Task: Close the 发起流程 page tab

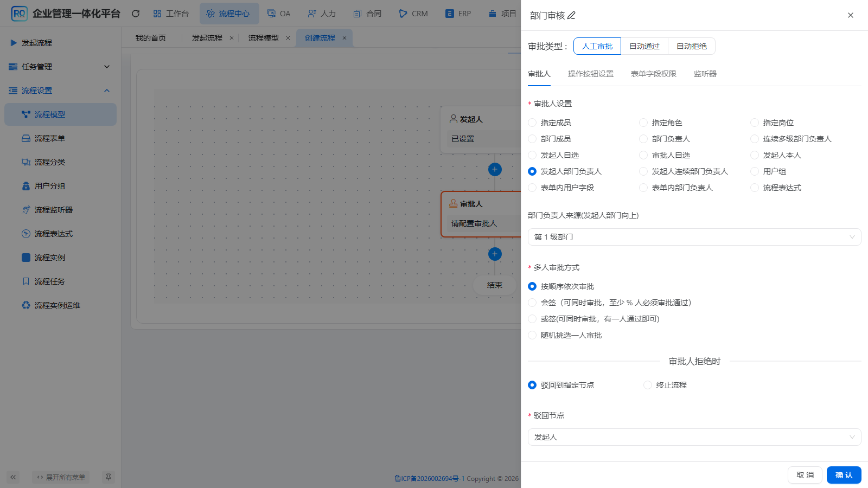Action: [x=232, y=38]
